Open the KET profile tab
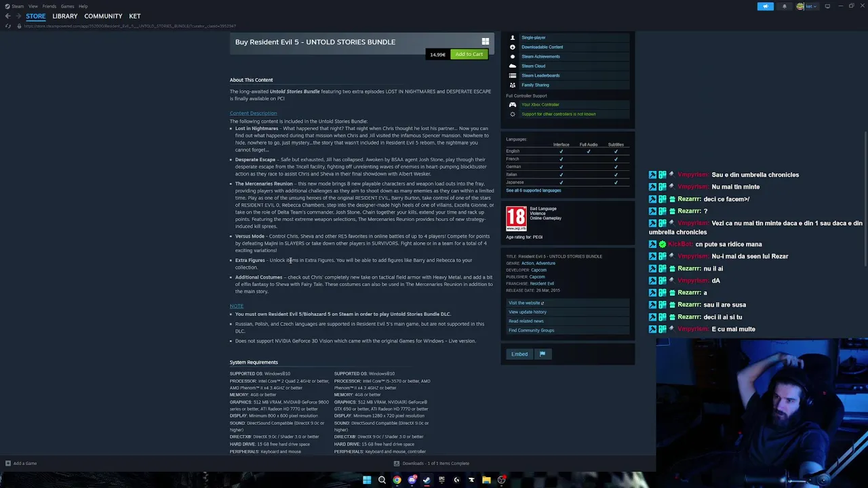The width and height of the screenshot is (868, 488). pyautogui.click(x=135, y=16)
